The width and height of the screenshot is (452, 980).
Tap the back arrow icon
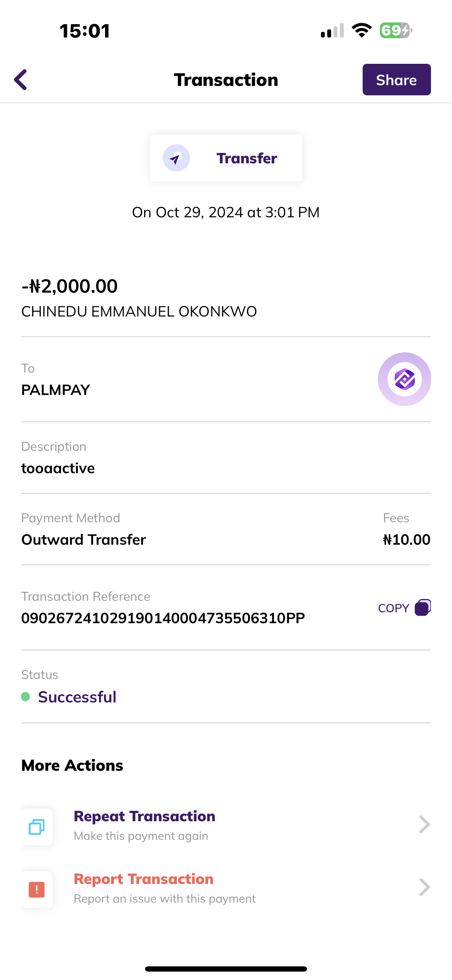[21, 80]
